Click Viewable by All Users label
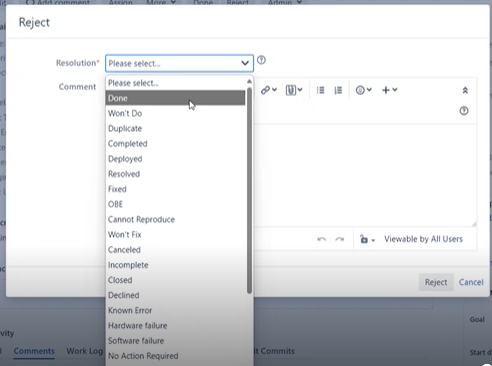The width and height of the screenshot is (492, 366). [x=423, y=239]
